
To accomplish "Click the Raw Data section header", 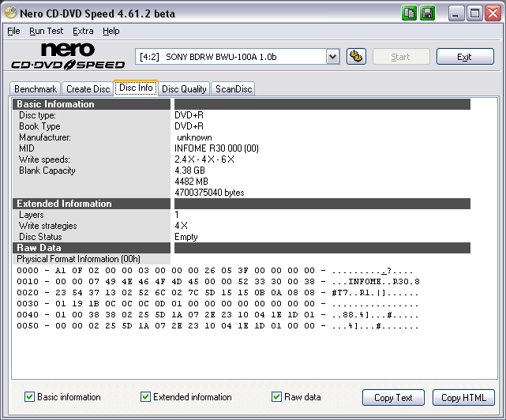I will tap(92, 248).
